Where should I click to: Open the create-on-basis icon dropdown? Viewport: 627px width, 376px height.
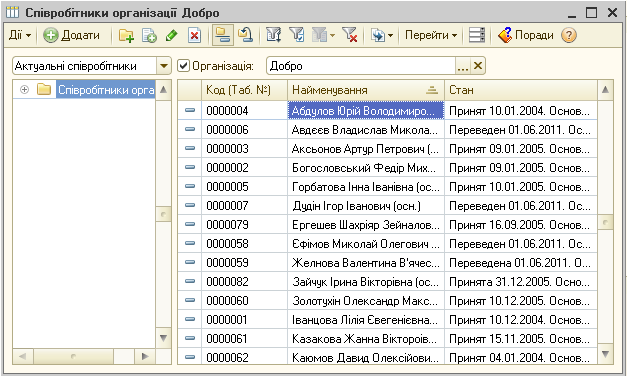381,35
